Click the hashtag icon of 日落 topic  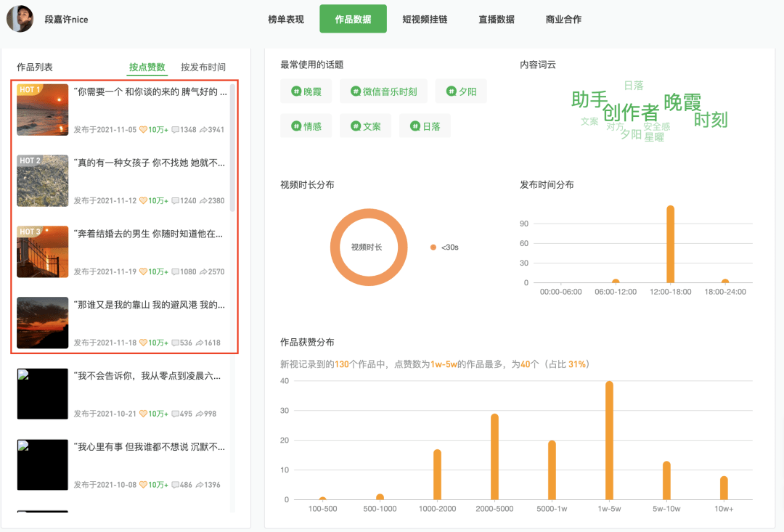pos(415,126)
